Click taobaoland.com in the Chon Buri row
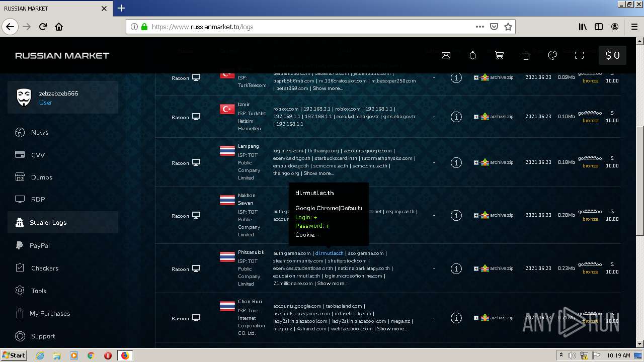Viewport: 644px width, 362px height. coord(344,306)
